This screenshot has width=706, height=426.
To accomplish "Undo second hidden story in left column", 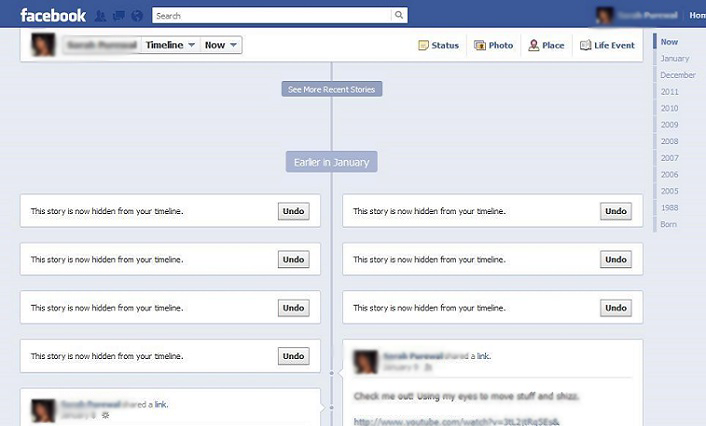I will coord(294,259).
